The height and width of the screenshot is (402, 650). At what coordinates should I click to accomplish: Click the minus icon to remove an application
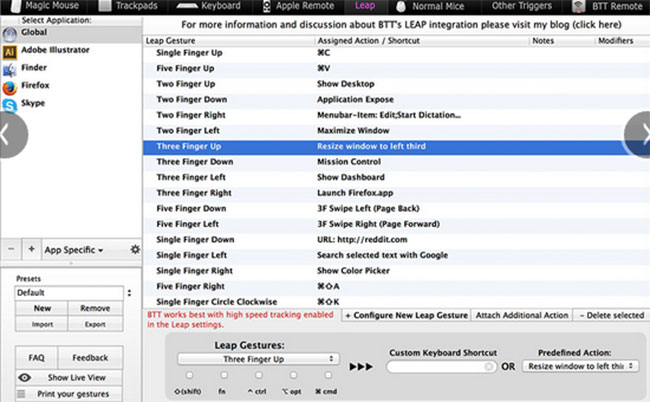(11, 249)
